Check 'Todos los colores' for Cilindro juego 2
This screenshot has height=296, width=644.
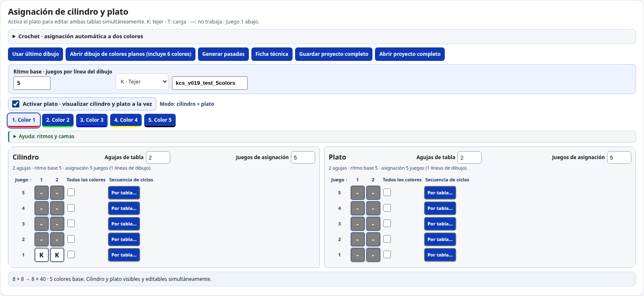[x=71, y=239]
